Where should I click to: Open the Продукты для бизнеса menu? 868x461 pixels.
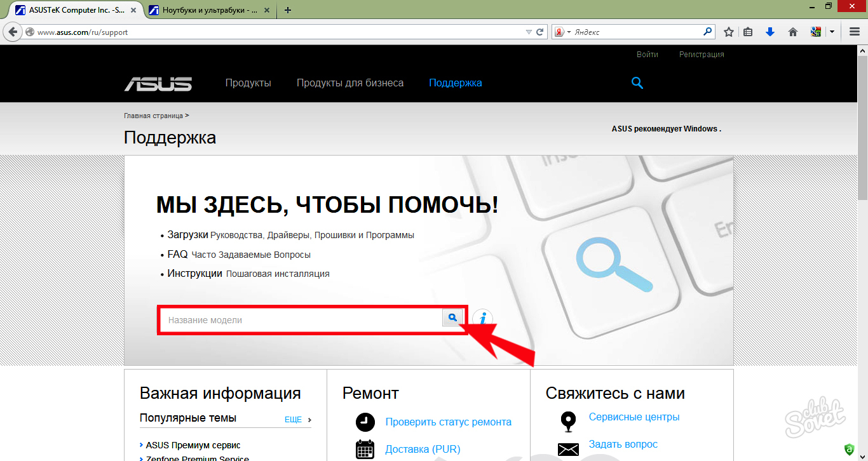350,83
